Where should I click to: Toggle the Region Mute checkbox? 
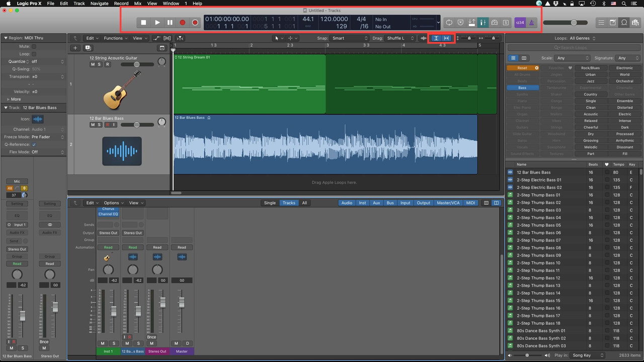click(x=34, y=46)
